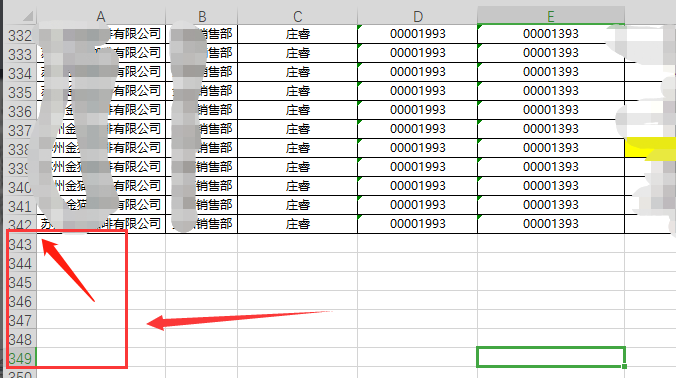The height and width of the screenshot is (378, 676).
Task: Select row 346 header
Action: point(20,301)
